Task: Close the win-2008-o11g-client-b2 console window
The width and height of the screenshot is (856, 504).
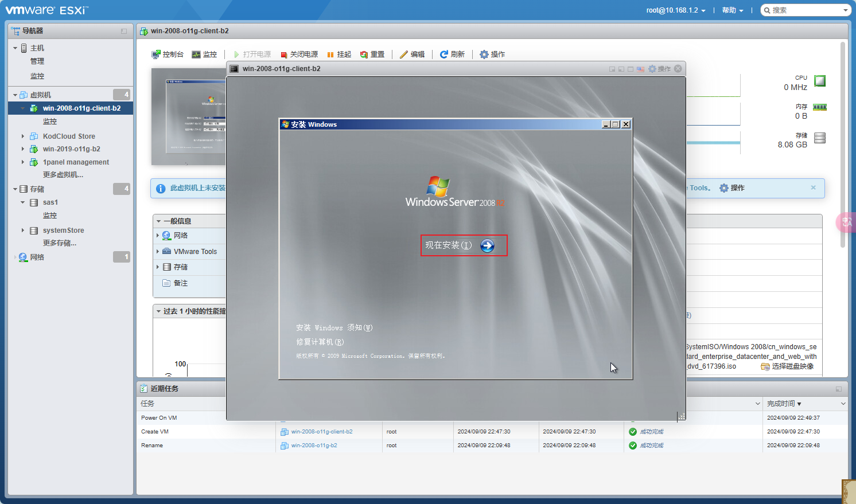Action: pos(678,69)
